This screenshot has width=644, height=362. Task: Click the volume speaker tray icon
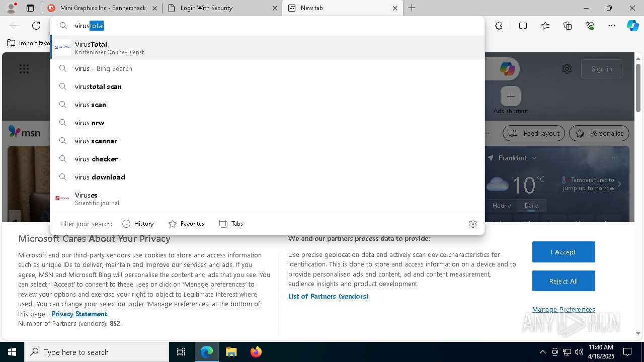(x=579, y=352)
